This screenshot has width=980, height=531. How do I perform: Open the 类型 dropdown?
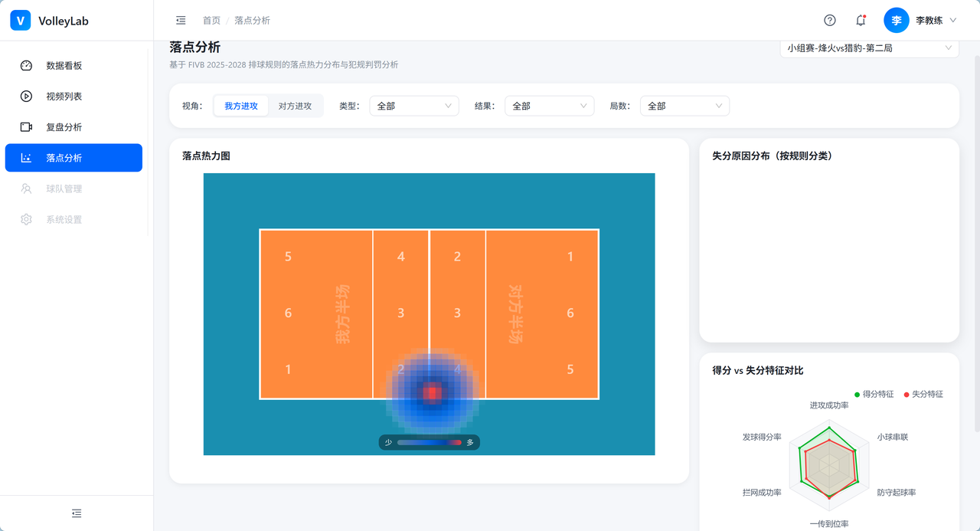point(414,106)
